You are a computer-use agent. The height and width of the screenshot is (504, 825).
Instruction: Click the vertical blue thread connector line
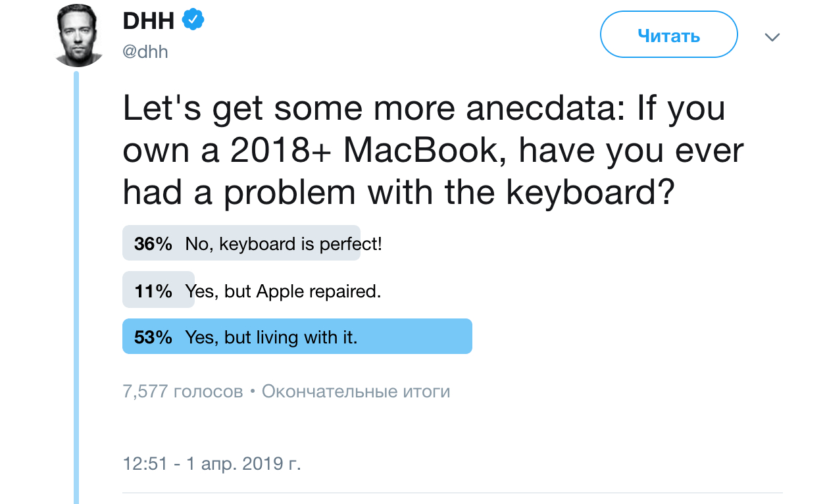(x=76, y=287)
